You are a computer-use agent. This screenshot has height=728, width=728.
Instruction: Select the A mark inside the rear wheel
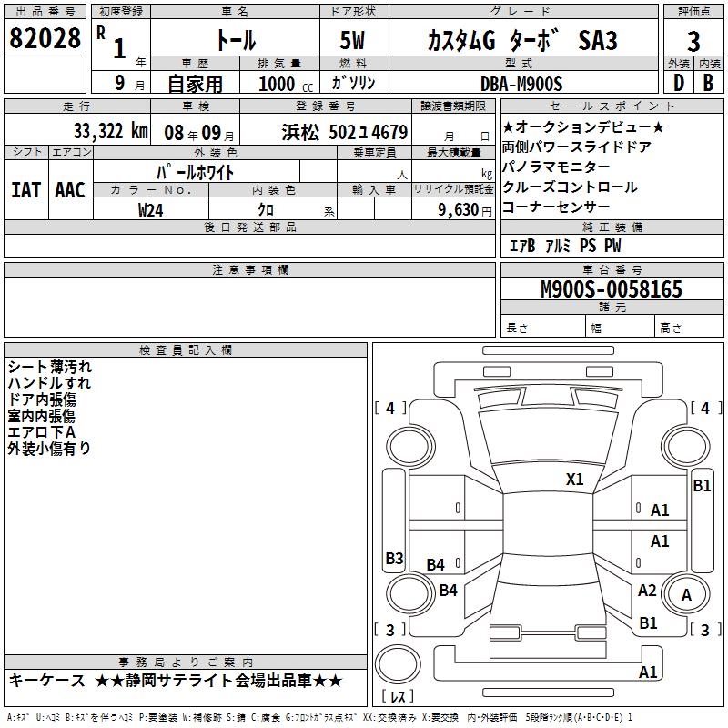click(x=686, y=595)
